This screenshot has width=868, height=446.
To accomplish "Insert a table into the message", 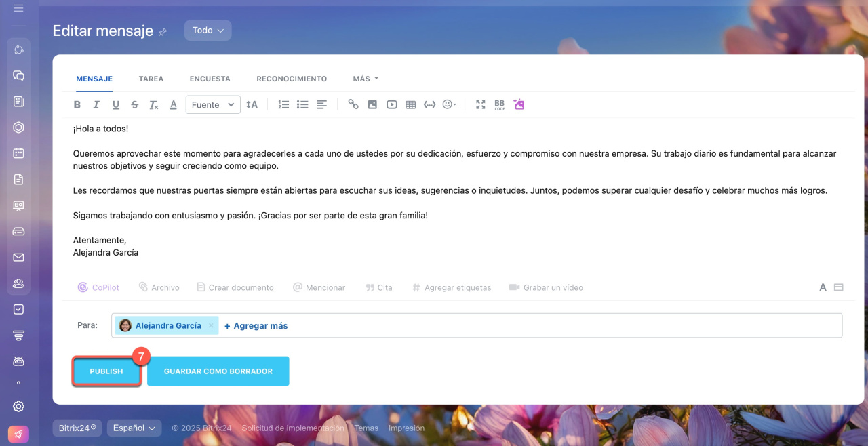I will [410, 104].
